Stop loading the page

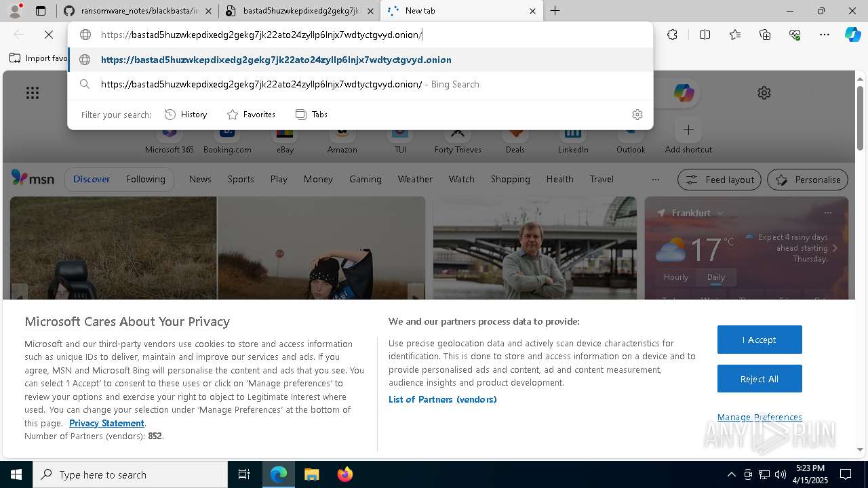point(49,35)
